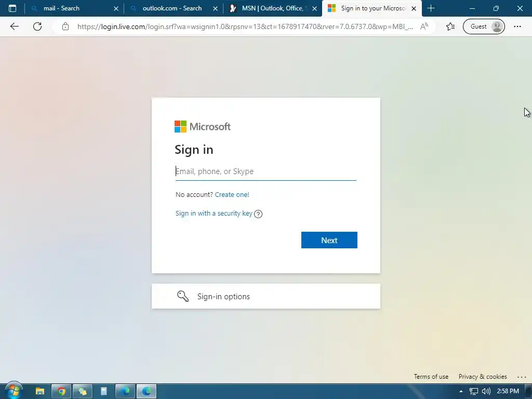
Task: Open the Windows Start menu orb
Action: pyautogui.click(x=14, y=390)
